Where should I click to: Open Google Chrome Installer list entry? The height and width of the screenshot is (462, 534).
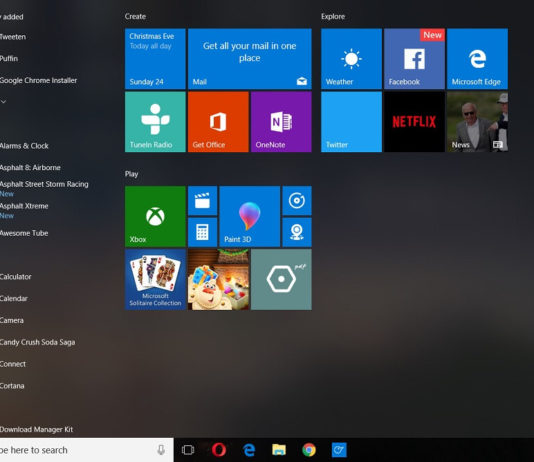click(38, 80)
